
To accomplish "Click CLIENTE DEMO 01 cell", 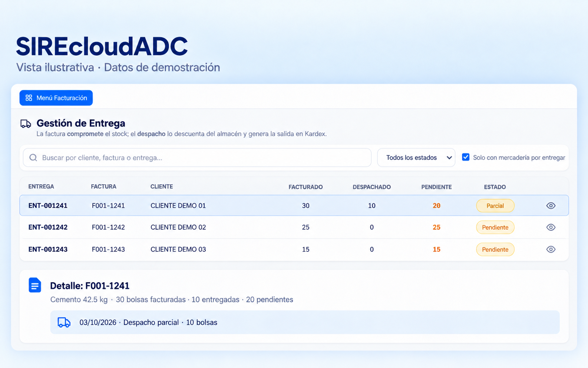I will tap(178, 206).
